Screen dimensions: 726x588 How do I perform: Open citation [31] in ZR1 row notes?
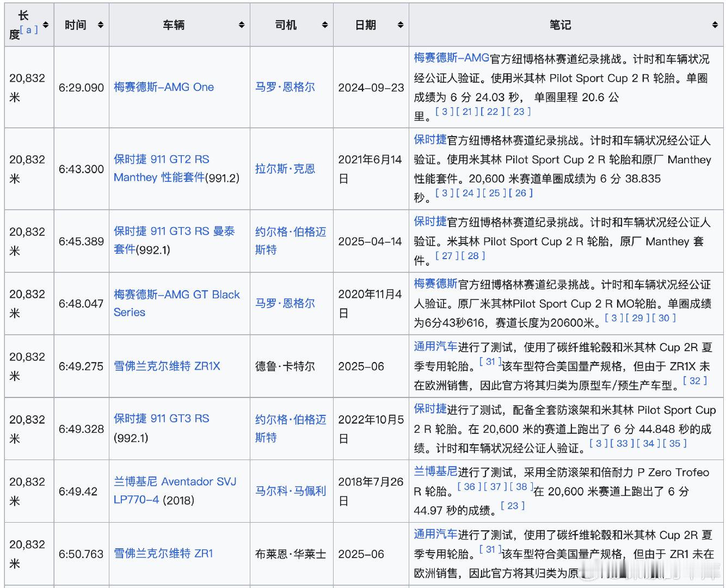490,549
